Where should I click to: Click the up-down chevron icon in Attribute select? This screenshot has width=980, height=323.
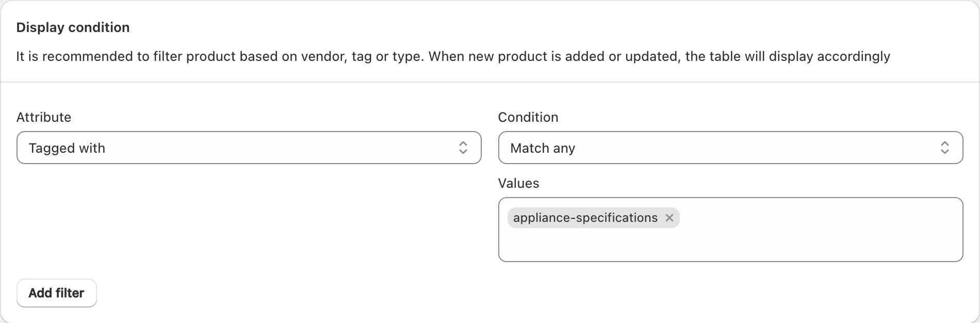463,148
